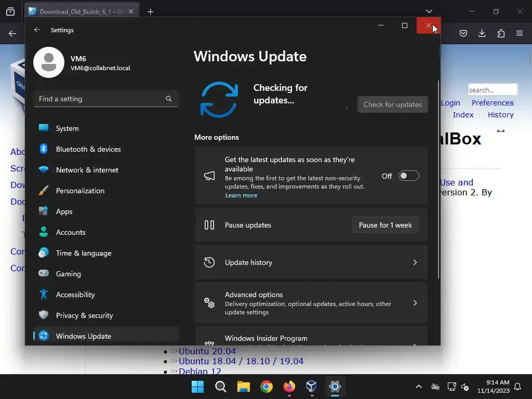Viewport: 532px width, 399px height.
Task: Select Privacy & security menu item
Action: coord(106,315)
